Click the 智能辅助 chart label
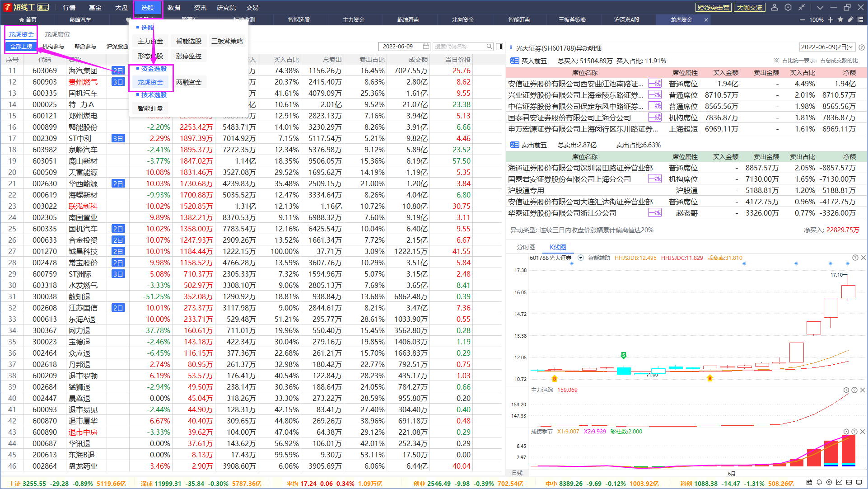 pyautogui.click(x=599, y=258)
